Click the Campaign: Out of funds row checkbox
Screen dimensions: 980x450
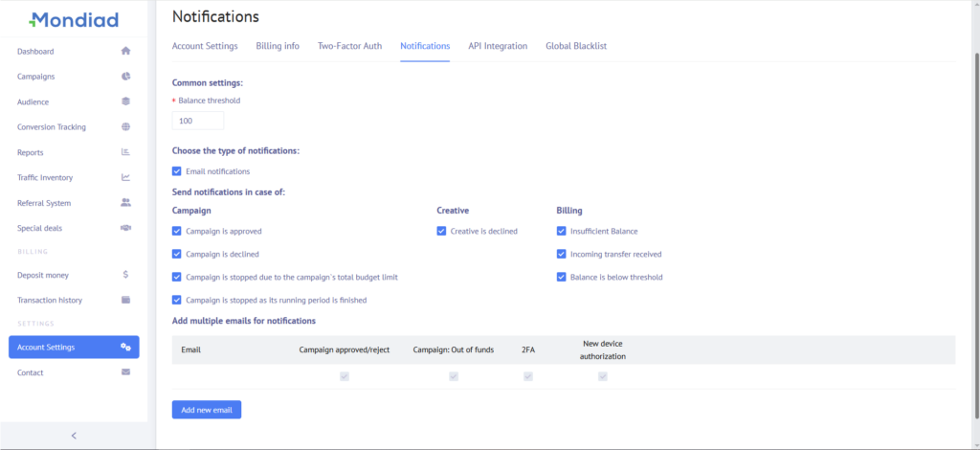click(x=454, y=376)
